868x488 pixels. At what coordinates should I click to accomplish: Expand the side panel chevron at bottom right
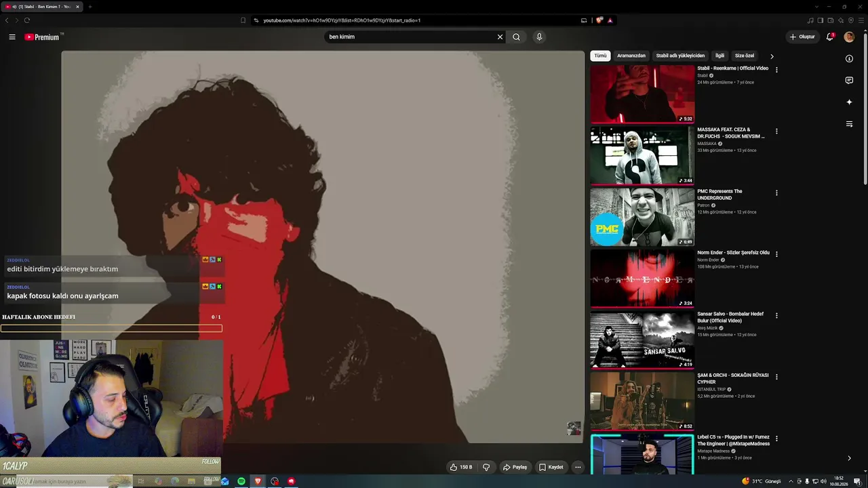pyautogui.click(x=849, y=458)
